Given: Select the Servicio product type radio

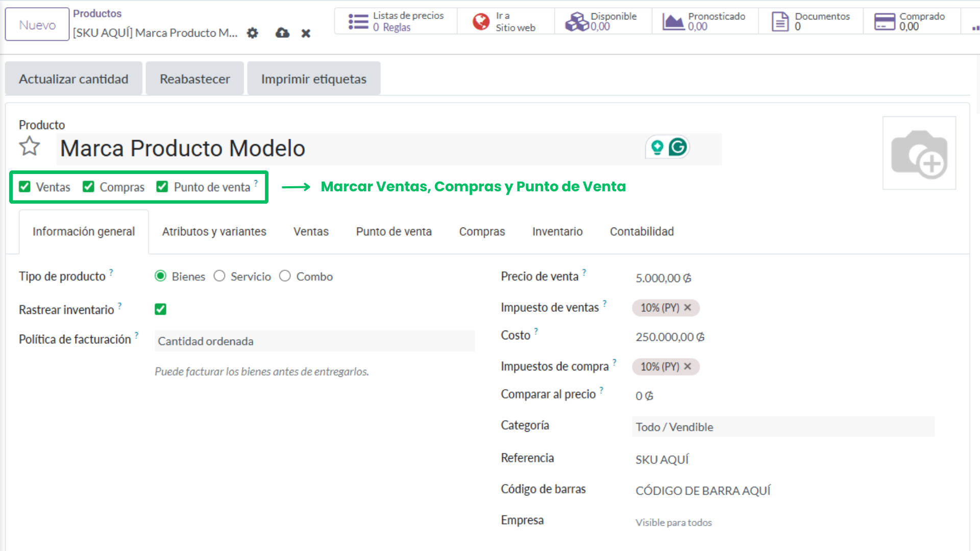Looking at the screenshot, I should [x=219, y=276].
